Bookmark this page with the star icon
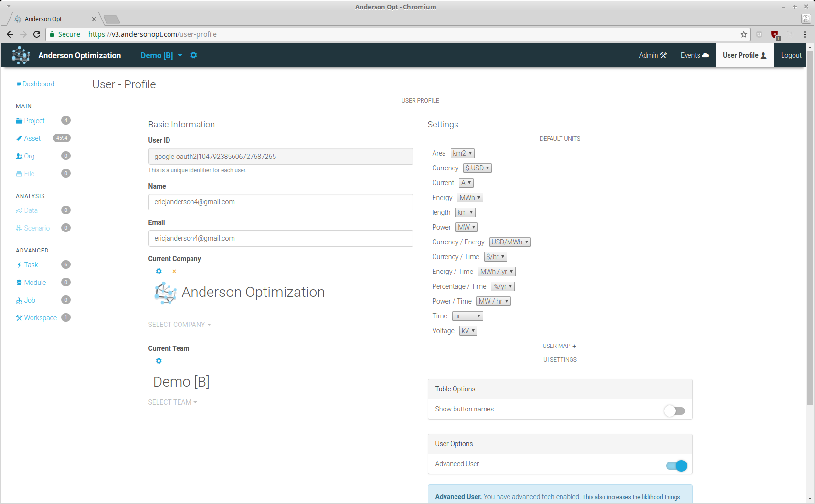Screen dimensions: 815x504 [x=743, y=34]
